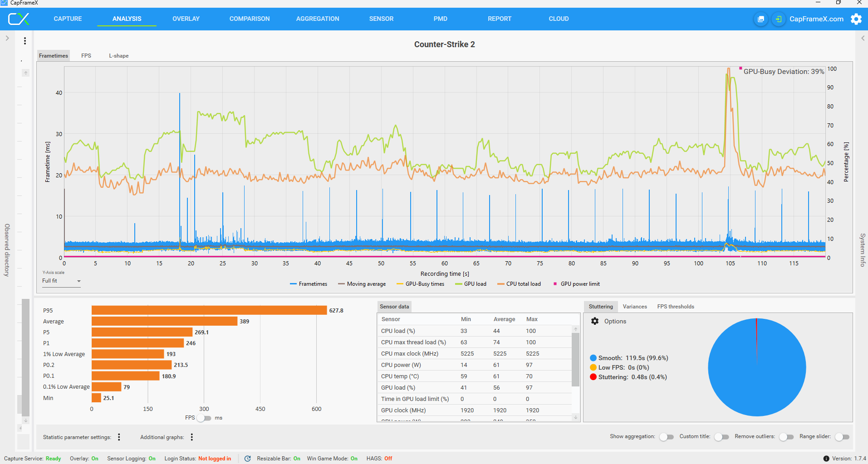Enable Show aggregation toggle

pyautogui.click(x=666, y=437)
